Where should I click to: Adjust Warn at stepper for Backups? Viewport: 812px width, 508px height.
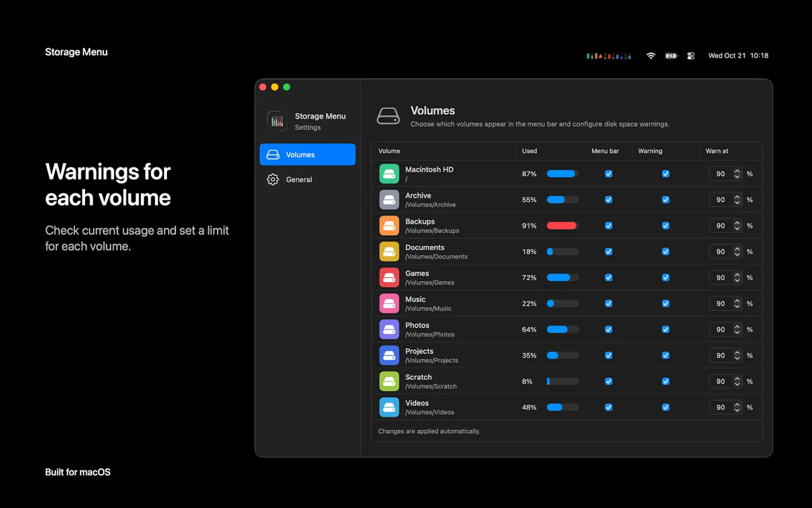(x=737, y=226)
